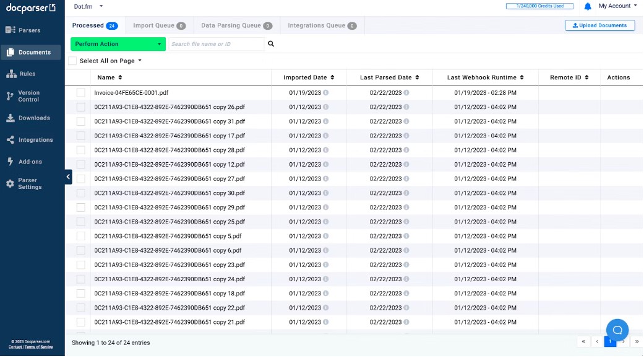
Task: Open the Perform Action dropdown
Action: (118, 44)
